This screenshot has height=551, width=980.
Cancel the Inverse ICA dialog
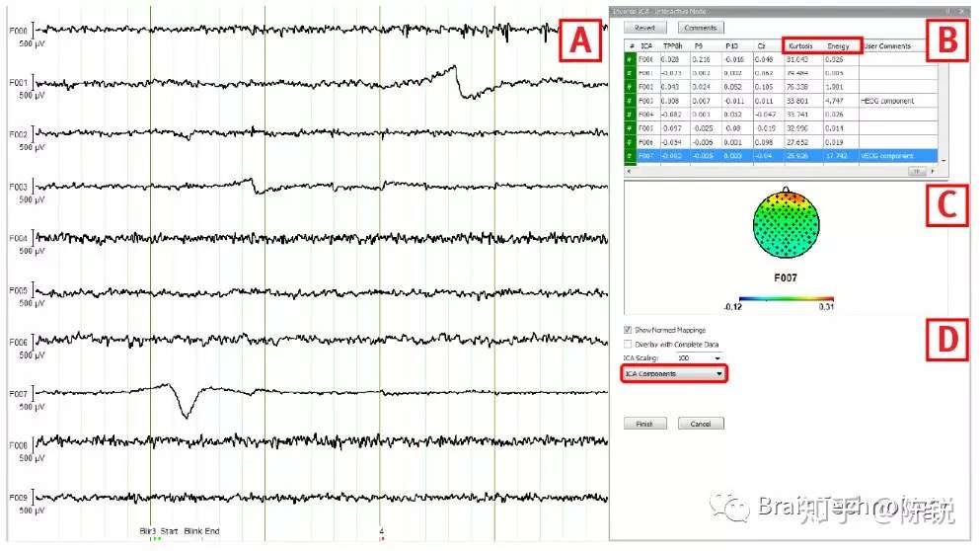pyautogui.click(x=701, y=424)
